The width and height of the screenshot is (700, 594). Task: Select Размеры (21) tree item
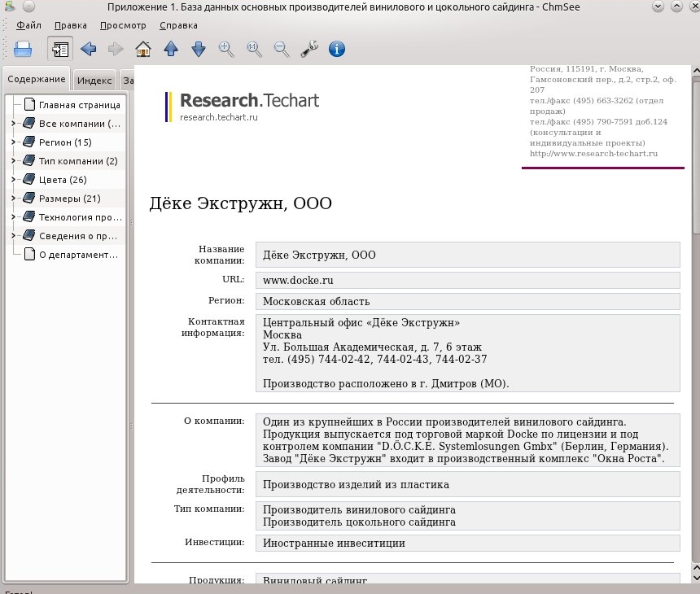click(x=70, y=199)
